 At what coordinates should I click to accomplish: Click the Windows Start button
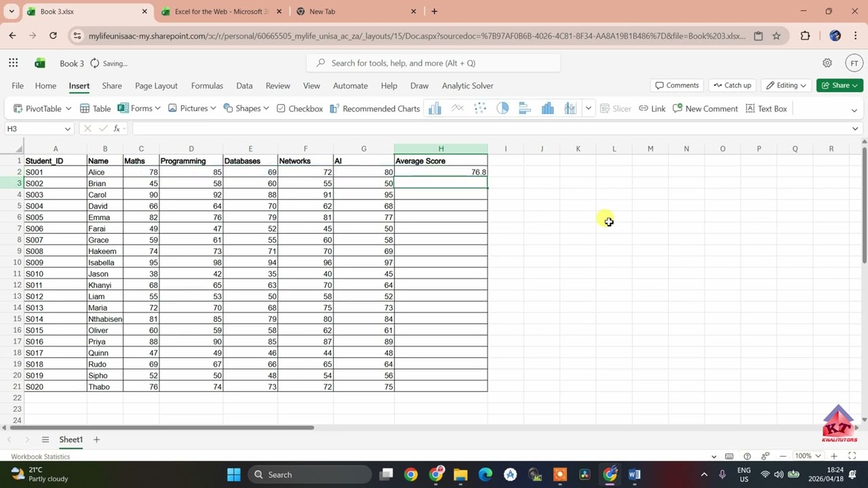pos(234,474)
